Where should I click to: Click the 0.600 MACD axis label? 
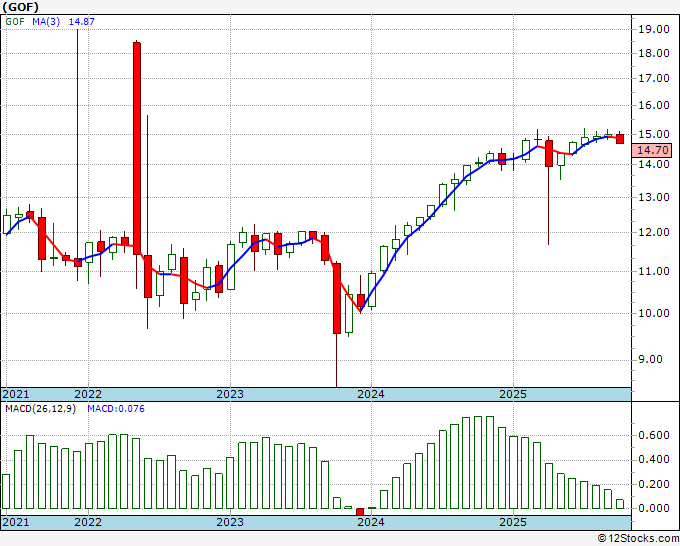[x=654, y=435]
